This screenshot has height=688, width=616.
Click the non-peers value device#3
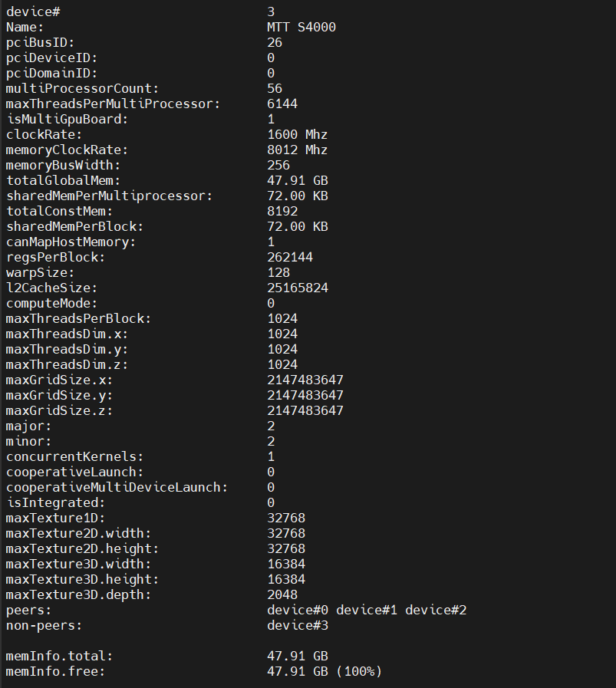(x=298, y=625)
